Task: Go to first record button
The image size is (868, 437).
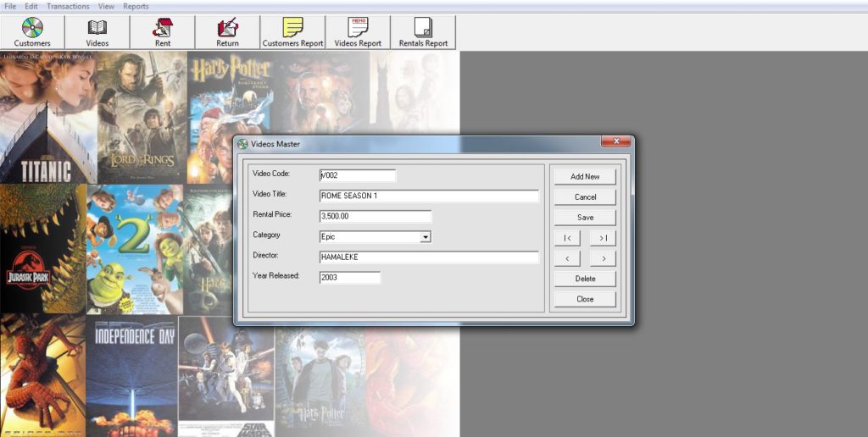Action: [x=567, y=238]
